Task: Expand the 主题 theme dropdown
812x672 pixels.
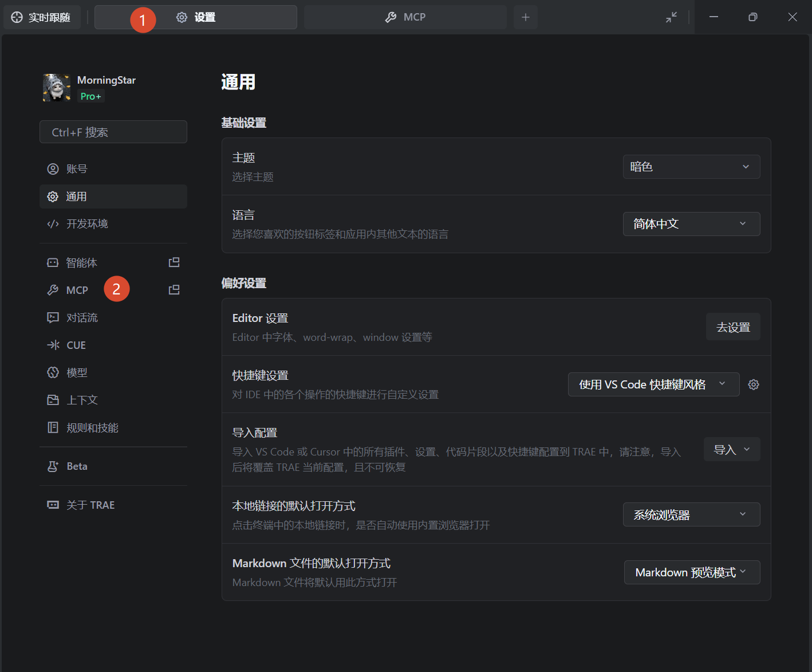Action: (691, 167)
